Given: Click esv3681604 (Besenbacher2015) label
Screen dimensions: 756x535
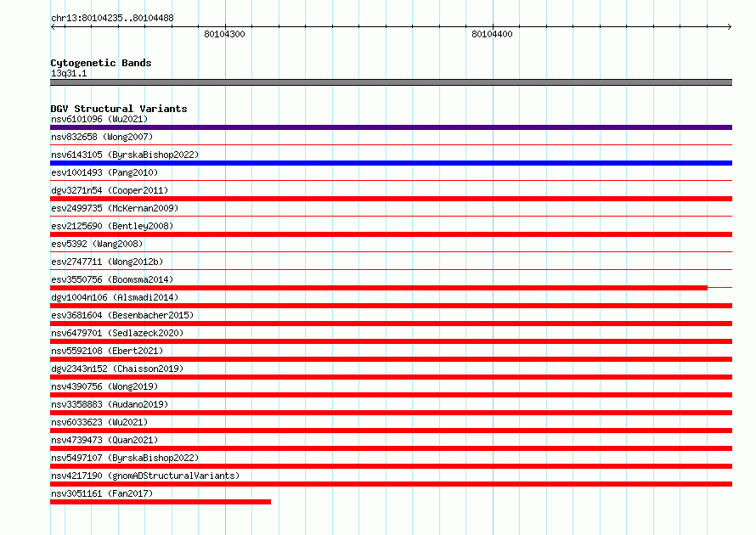Looking at the screenshot, I should tap(122, 315).
